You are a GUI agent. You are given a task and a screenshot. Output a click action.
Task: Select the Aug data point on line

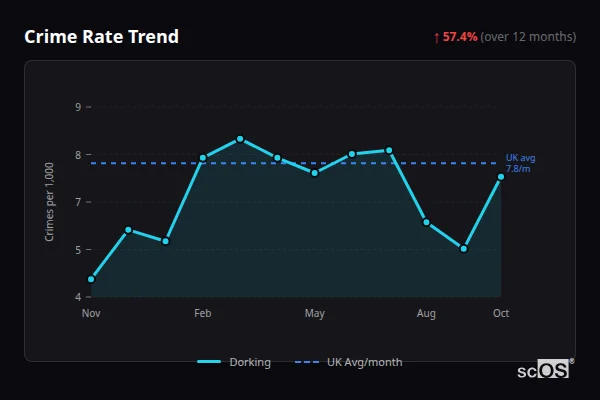426,222
